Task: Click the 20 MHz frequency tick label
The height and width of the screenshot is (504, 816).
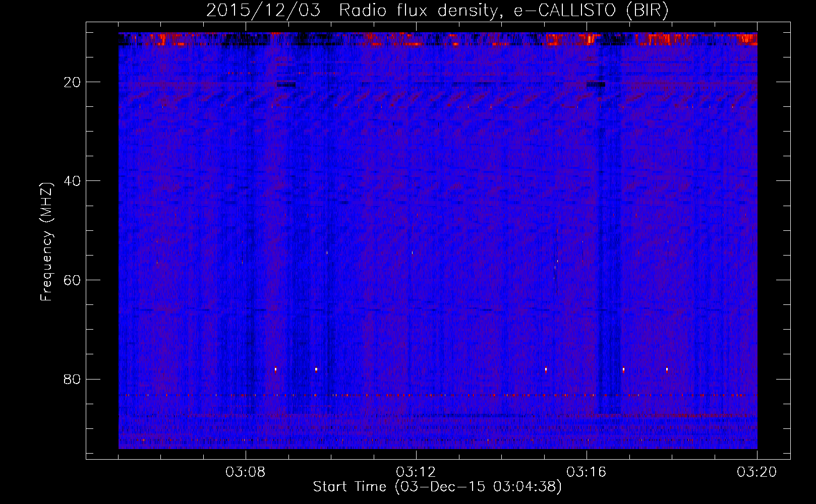Action: (73, 82)
